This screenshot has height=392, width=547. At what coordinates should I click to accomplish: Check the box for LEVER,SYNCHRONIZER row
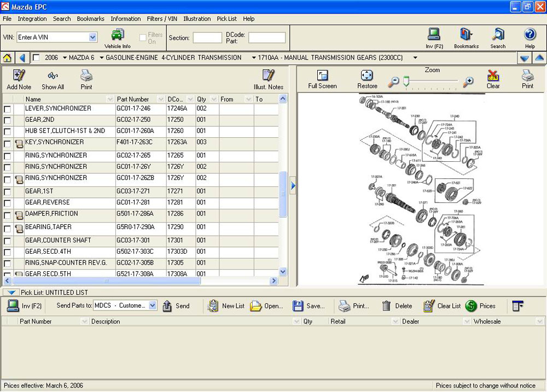click(7, 109)
